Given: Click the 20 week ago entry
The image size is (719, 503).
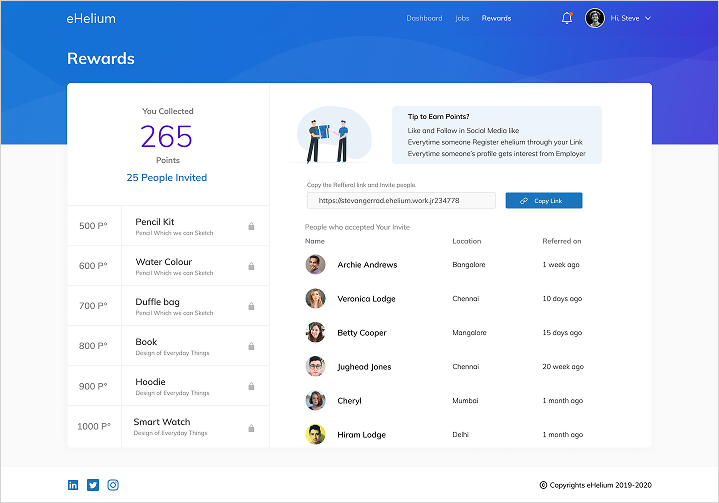Looking at the screenshot, I should [563, 366].
